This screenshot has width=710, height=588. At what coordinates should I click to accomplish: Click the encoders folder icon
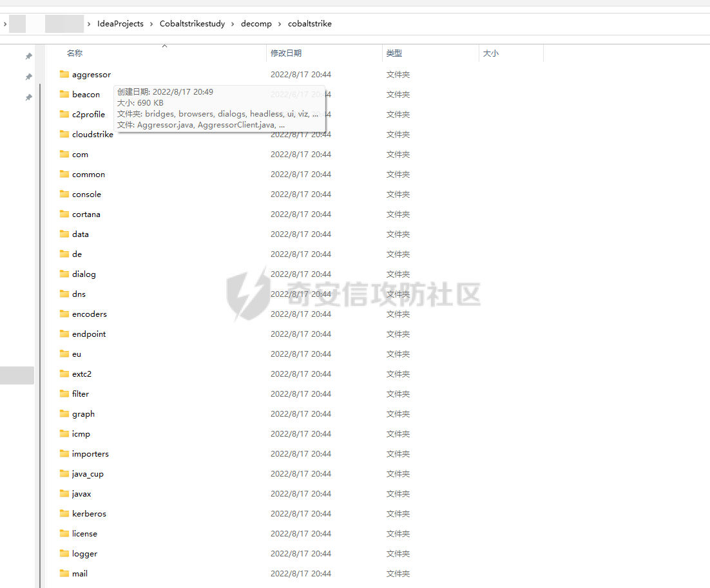pos(64,313)
